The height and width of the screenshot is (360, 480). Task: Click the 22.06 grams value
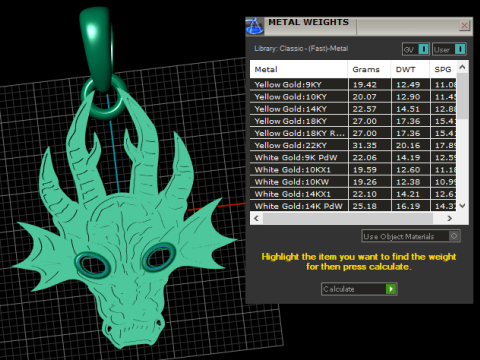pos(365,158)
